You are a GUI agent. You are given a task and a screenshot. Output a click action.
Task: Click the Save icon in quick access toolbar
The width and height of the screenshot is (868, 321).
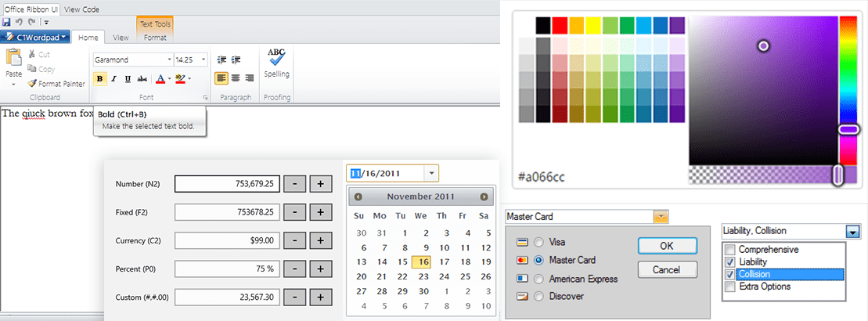pyautogui.click(x=7, y=22)
